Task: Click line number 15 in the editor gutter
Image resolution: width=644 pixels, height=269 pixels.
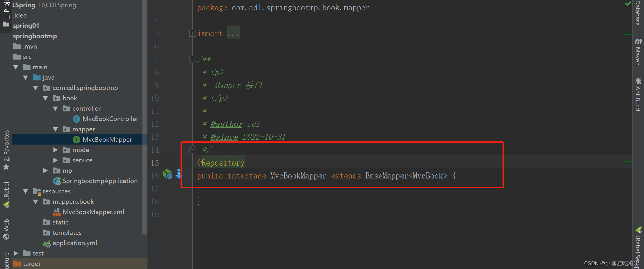Action: coord(155,163)
